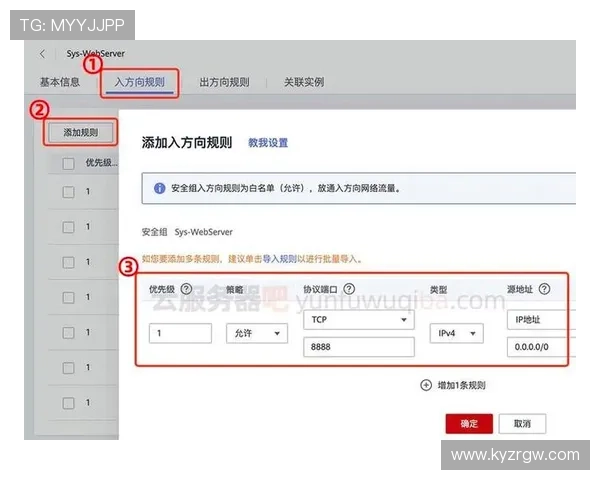Viewport: 600px width, 480px height.
Task: Open the TCP protocol dropdown
Action: click(x=359, y=320)
